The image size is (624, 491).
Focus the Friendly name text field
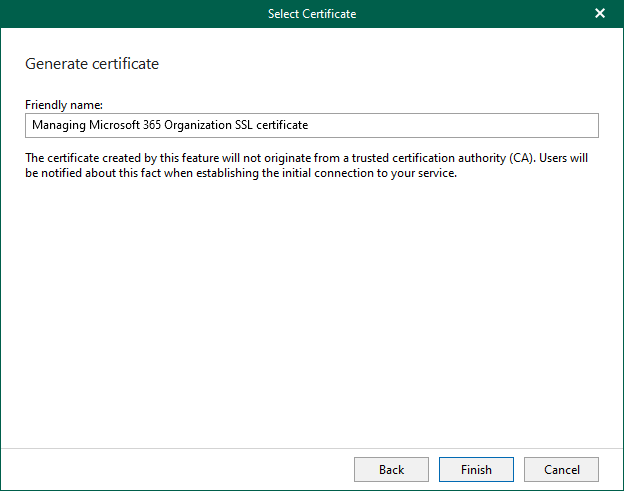point(311,125)
